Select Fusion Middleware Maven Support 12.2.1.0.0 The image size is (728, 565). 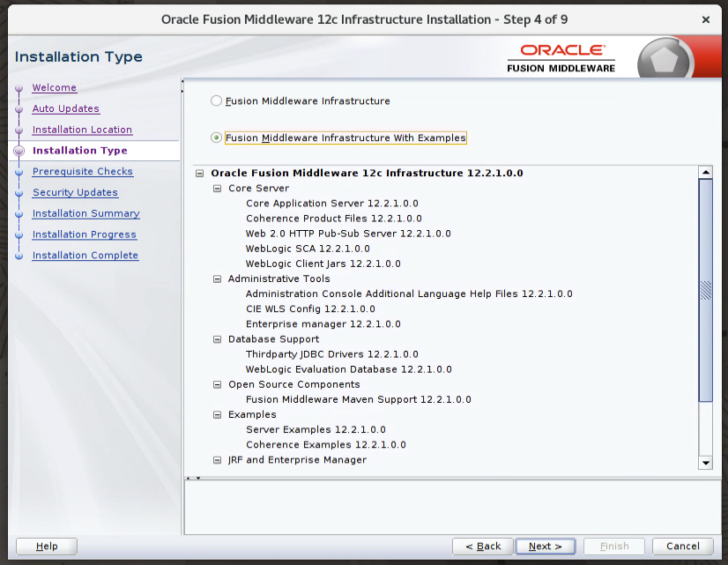[x=359, y=399]
